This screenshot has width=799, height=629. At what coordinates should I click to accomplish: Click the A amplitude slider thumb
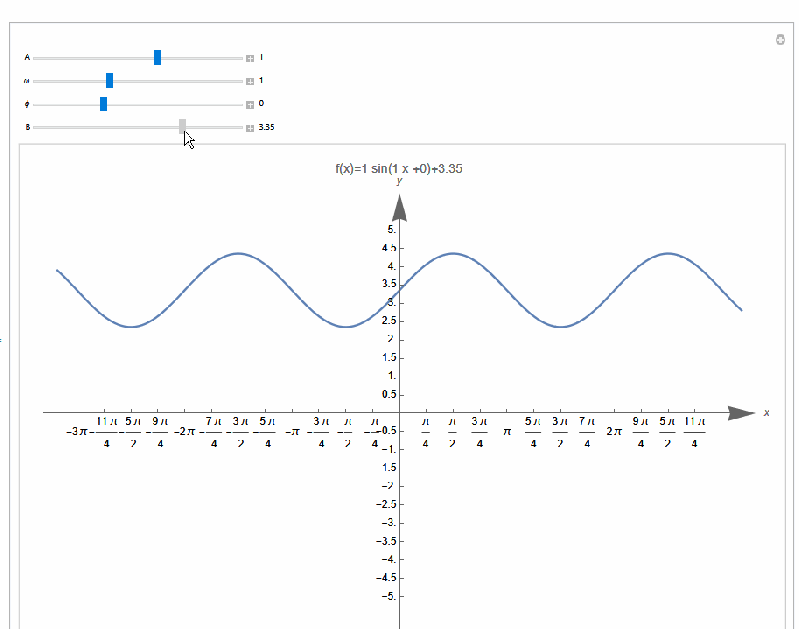pos(157,58)
